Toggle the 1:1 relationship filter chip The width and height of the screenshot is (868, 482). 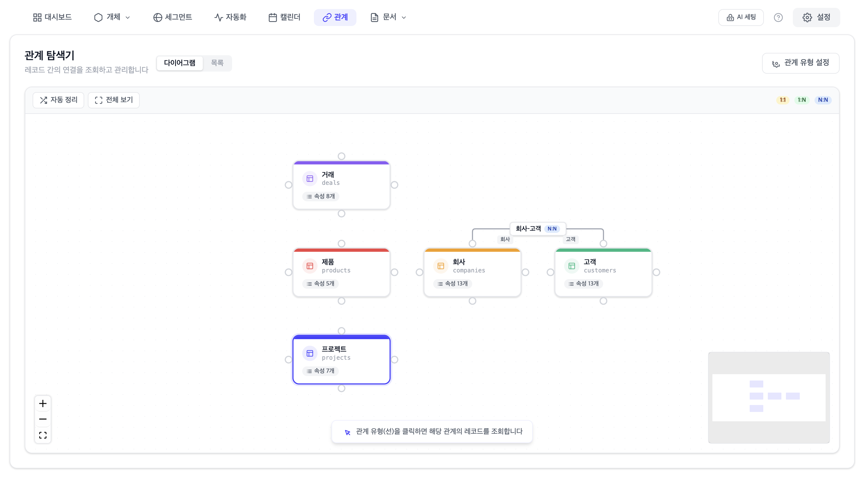tap(782, 100)
